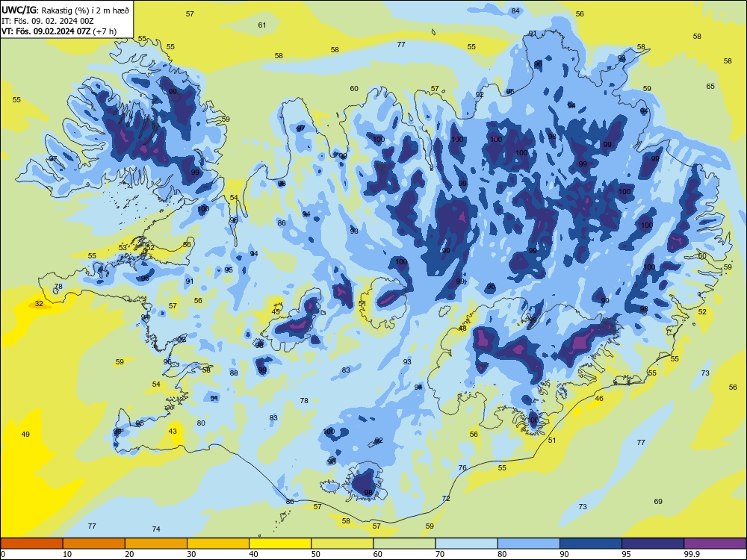
Task: Click the humidity value '72' on the south coast
Action: coord(446,498)
